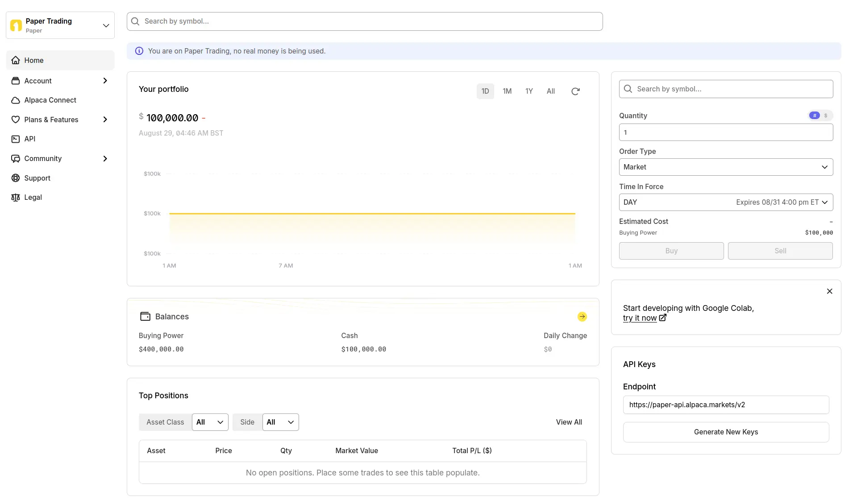857x504 pixels.
Task: Open the Side All dropdown
Action: pyautogui.click(x=280, y=422)
